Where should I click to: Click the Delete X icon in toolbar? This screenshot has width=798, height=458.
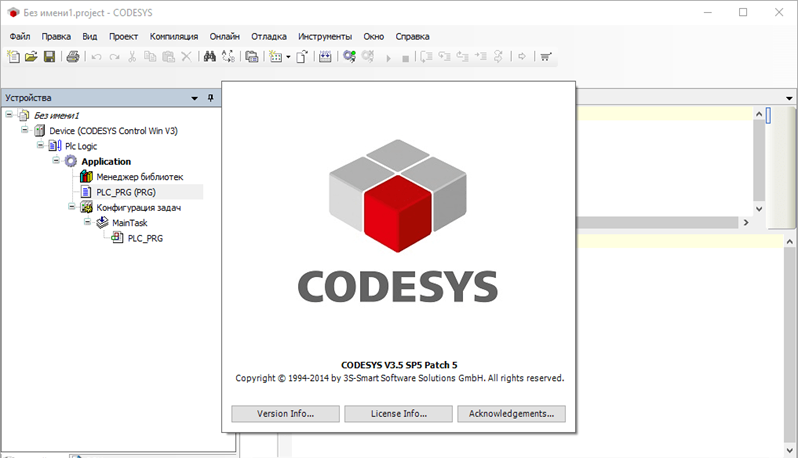pyautogui.click(x=186, y=56)
